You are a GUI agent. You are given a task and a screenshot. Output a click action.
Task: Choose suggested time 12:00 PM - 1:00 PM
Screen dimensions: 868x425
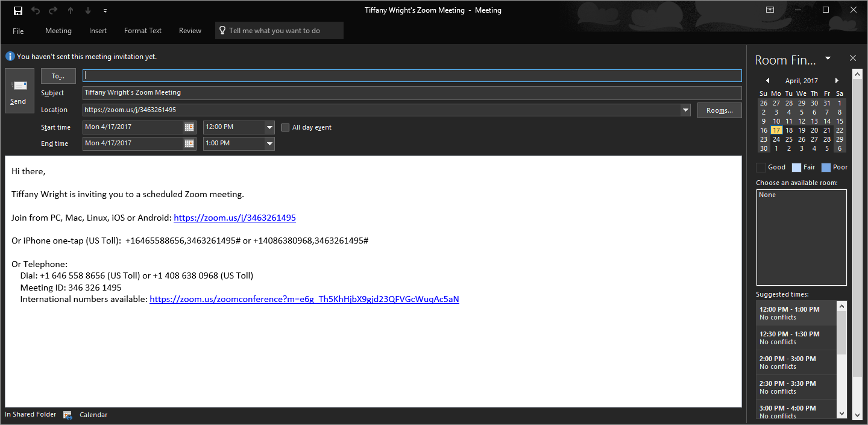(796, 313)
